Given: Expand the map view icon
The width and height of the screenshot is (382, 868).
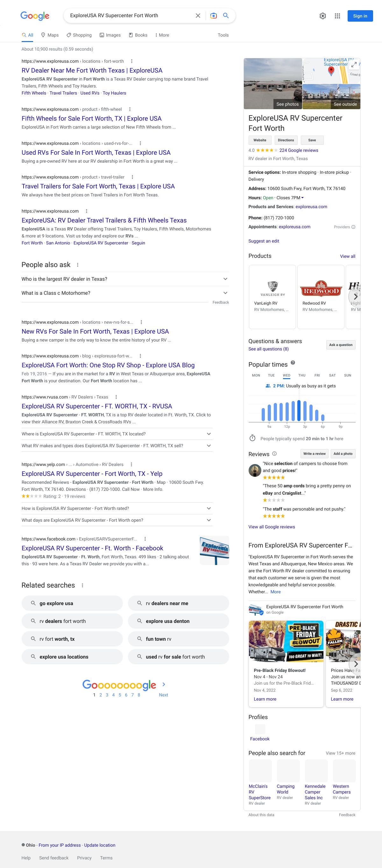Looking at the screenshot, I should tap(354, 65).
